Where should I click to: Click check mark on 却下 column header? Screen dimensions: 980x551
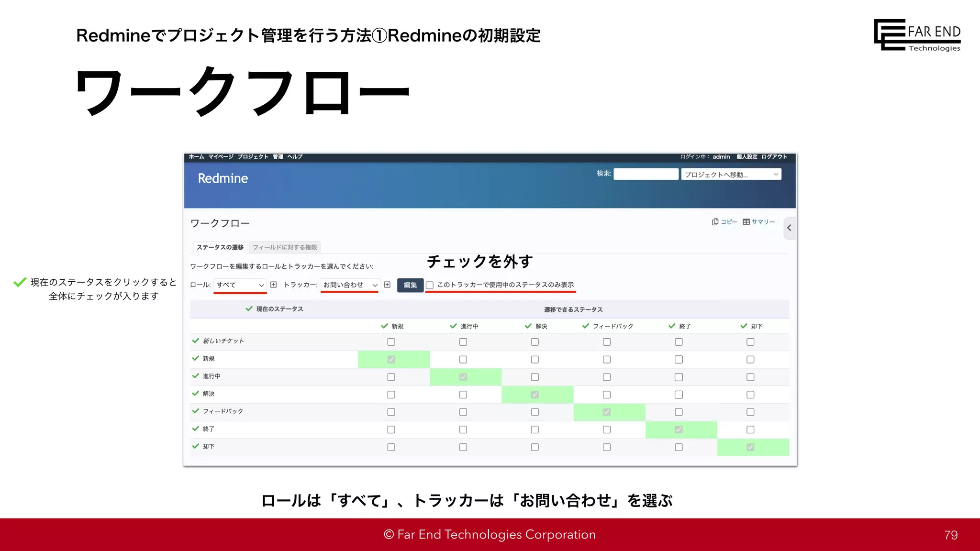pyautogui.click(x=744, y=326)
